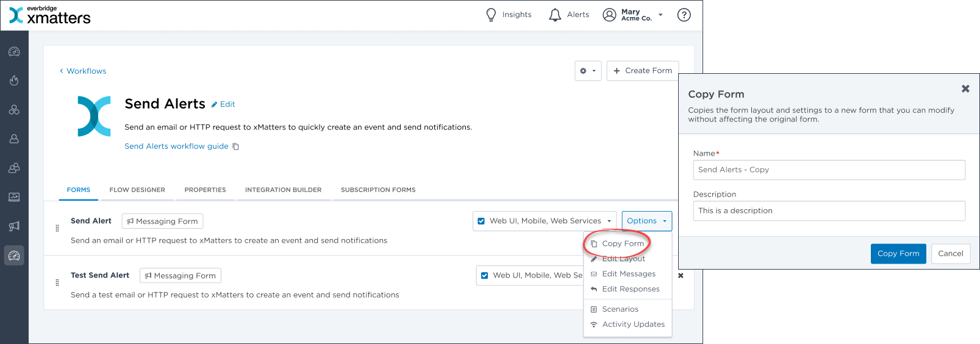Click pencil icon next to Send Alerts title

tap(214, 104)
